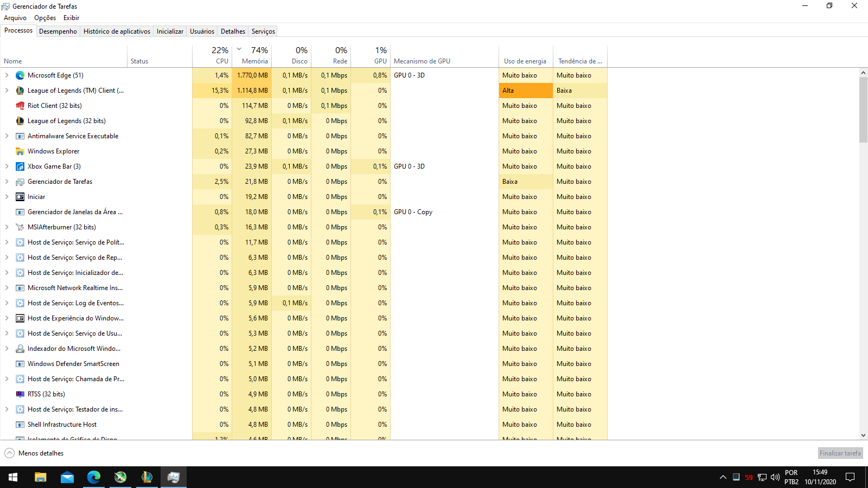This screenshot has width=868, height=488.
Task: Expand the MSIAfterburner process group
Action: pos(7,227)
